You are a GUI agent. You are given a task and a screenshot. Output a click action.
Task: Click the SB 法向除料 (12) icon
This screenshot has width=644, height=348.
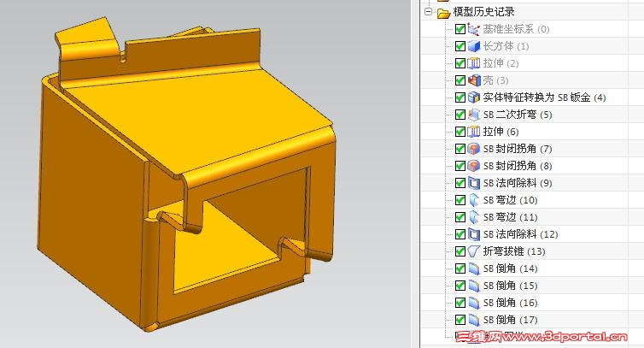pyautogui.click(x=473, y=234)
